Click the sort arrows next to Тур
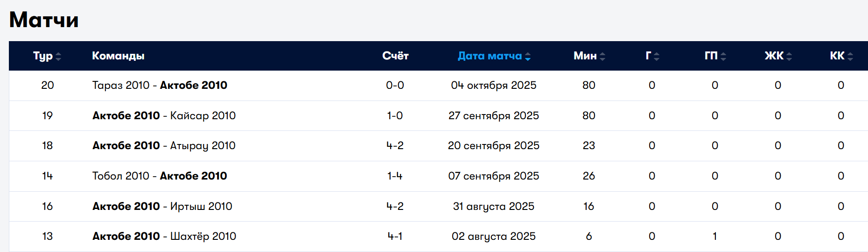 point(58,57)
